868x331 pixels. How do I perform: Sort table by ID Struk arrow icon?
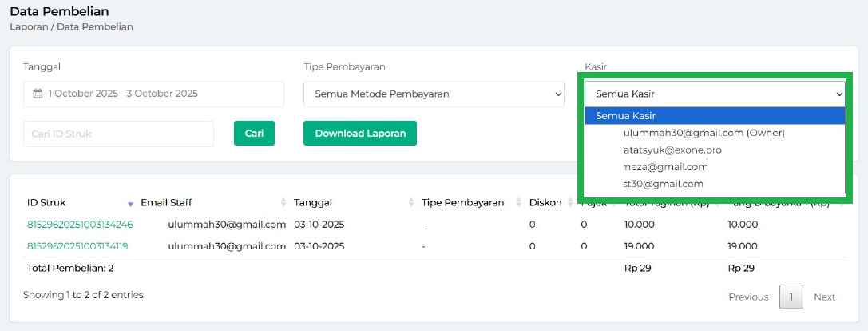pyautogui.click(x=130, y=203)
